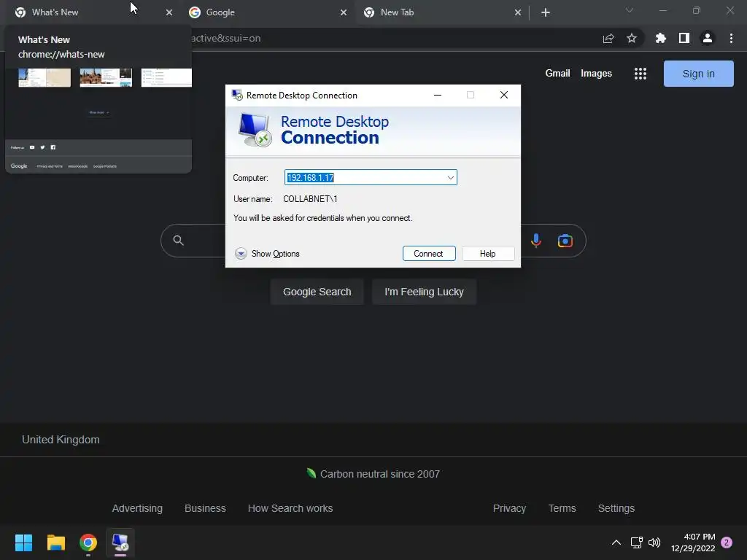Click I'm Feeling Lucky button
This screenshot has height=560, width=747.
(424, 292)
